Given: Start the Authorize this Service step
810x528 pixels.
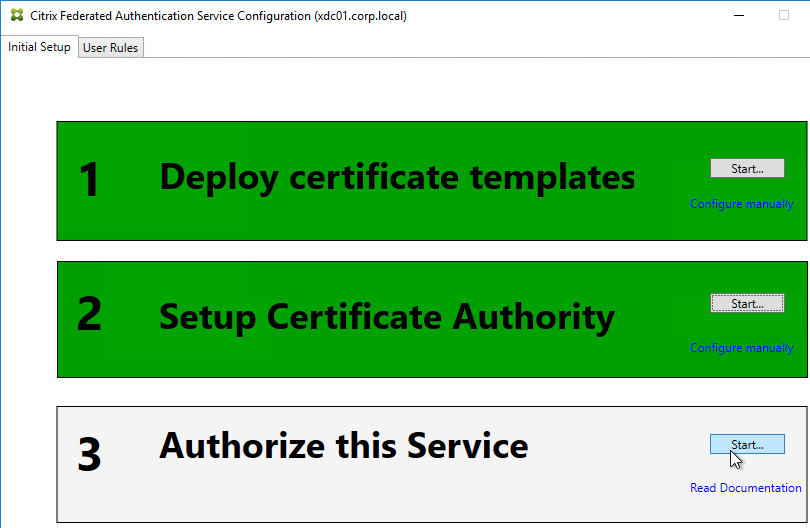Looking at the screenshot, I should (x=747, y=444).
